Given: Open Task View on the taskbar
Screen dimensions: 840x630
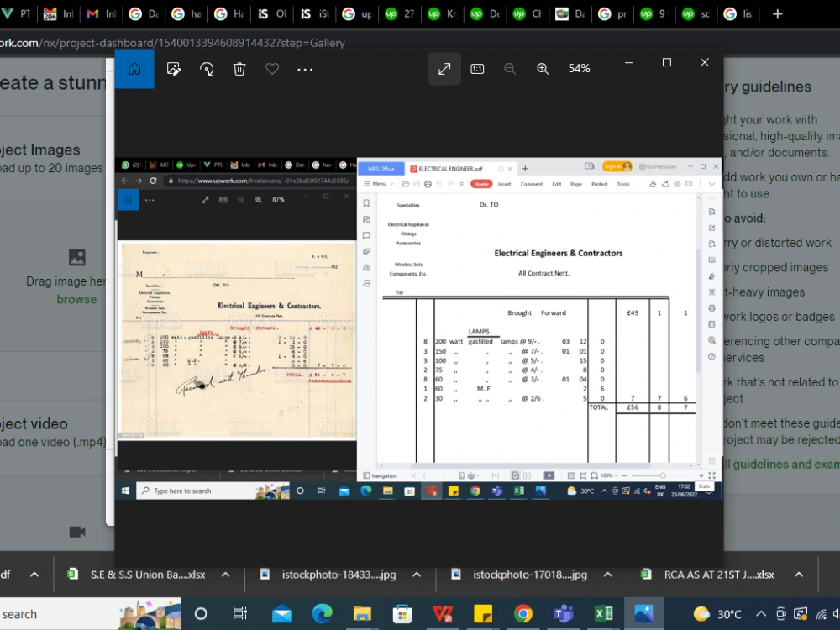Looking at the screenshot, I should point(240,614).
